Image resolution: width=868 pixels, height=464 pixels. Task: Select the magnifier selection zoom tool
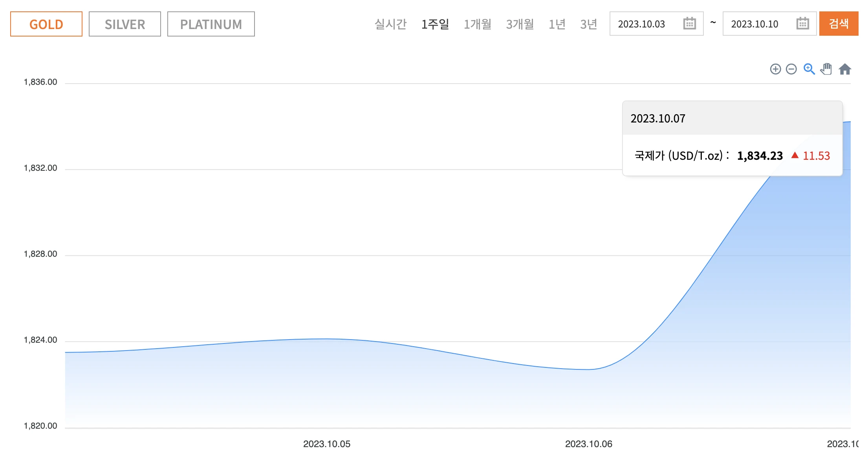(x=809, y=69)
